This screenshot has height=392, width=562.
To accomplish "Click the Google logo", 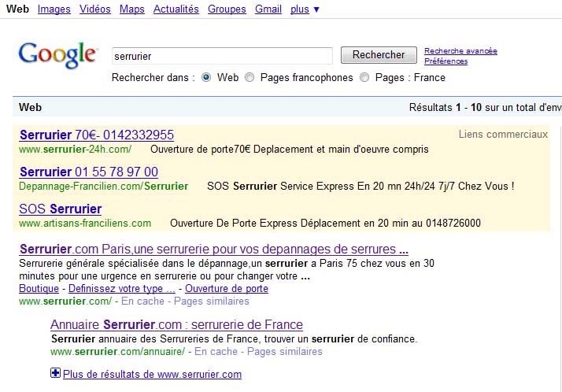I will pyautogui.click(x=57, y=55).
